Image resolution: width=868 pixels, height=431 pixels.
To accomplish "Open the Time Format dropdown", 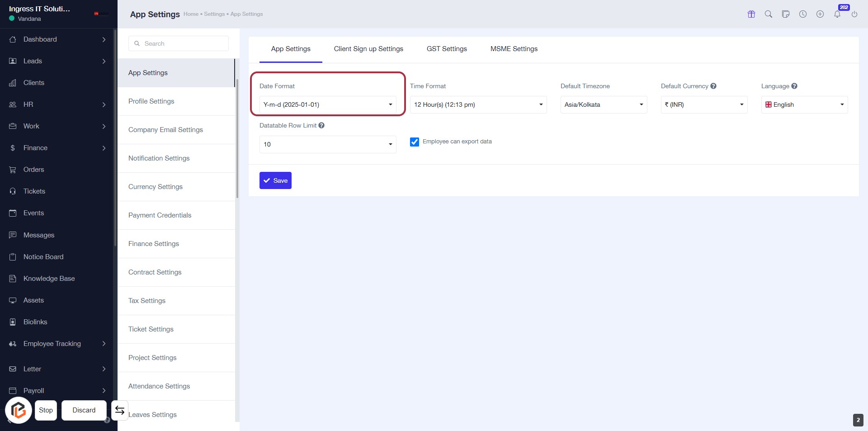I will pyautogui.click(x=478, y=104).
